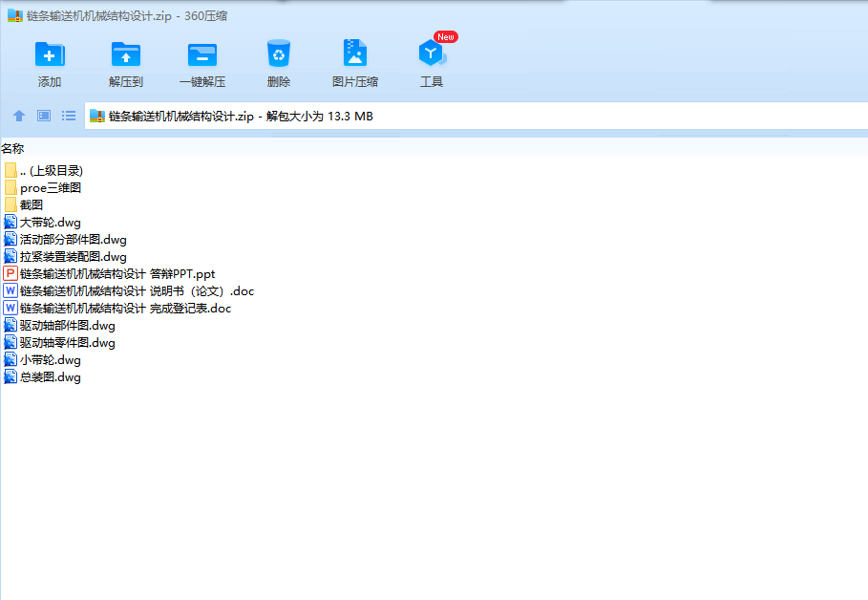Select the 说明书（论文）.doc file
This screenshot has width=868, height=600.
(129, 290)
